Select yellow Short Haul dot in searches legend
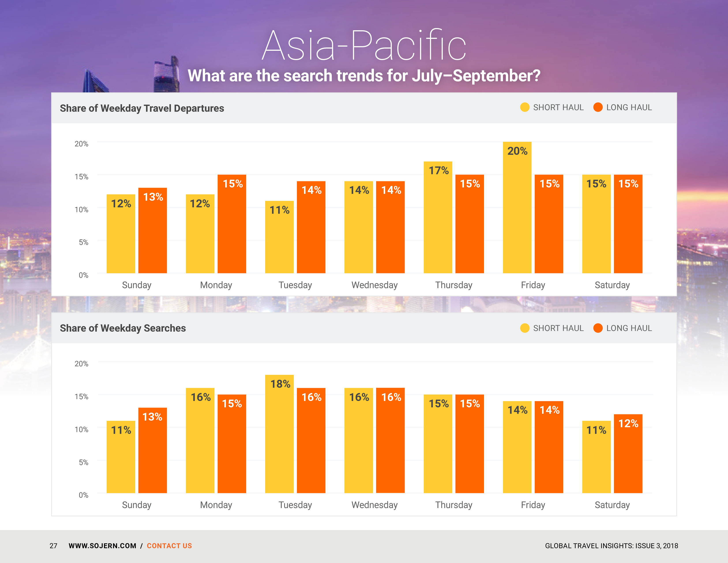 (525, 328)
